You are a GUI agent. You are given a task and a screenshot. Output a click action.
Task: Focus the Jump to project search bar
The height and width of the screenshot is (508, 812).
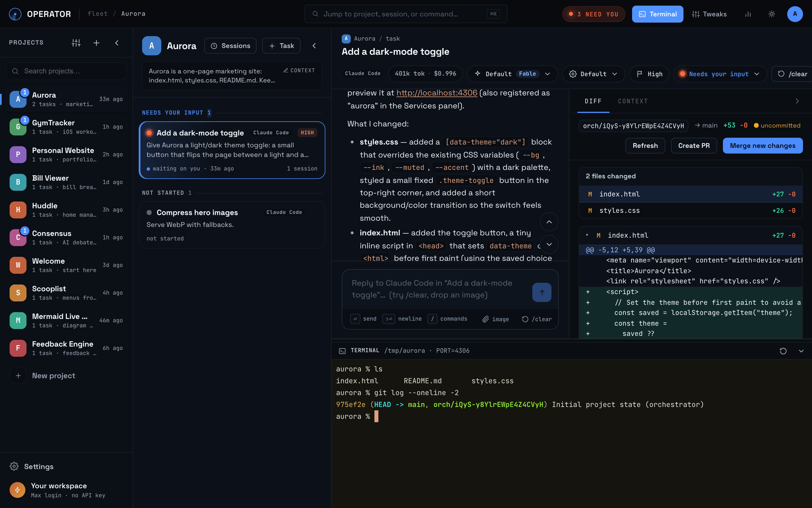click(x=406, y=14)
